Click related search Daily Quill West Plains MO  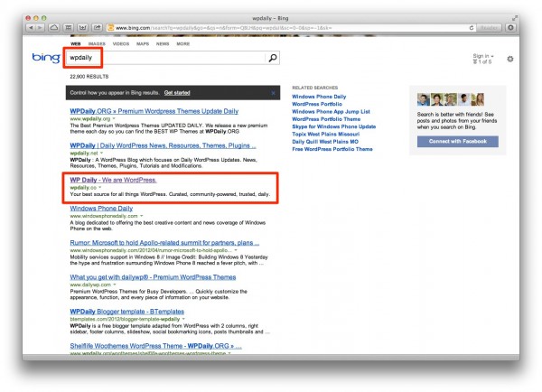coord(325,142)
